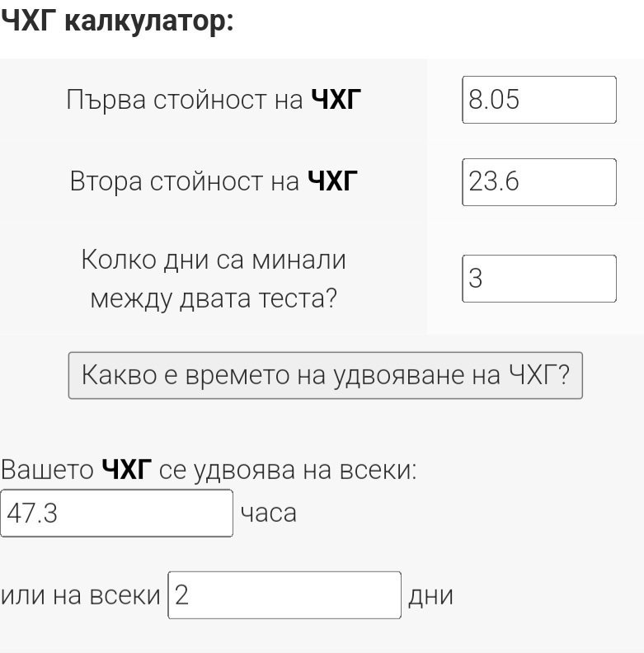Click the doubling time in hours field
This screenshot has height=653, width=644.
(116, 513)
